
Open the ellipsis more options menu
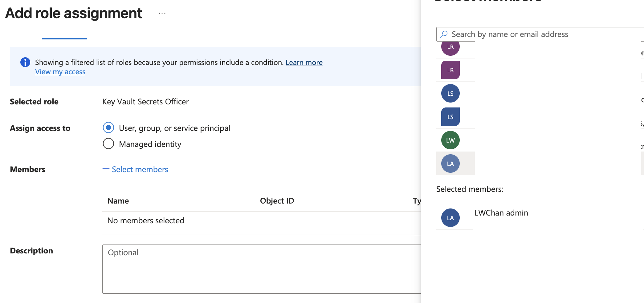pos(162,13)
